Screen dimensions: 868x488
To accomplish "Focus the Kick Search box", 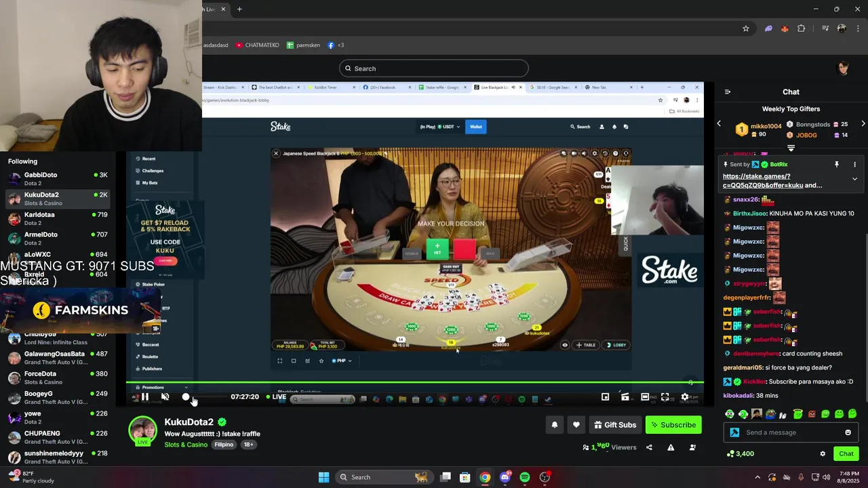I will click(x=434, y=68).
